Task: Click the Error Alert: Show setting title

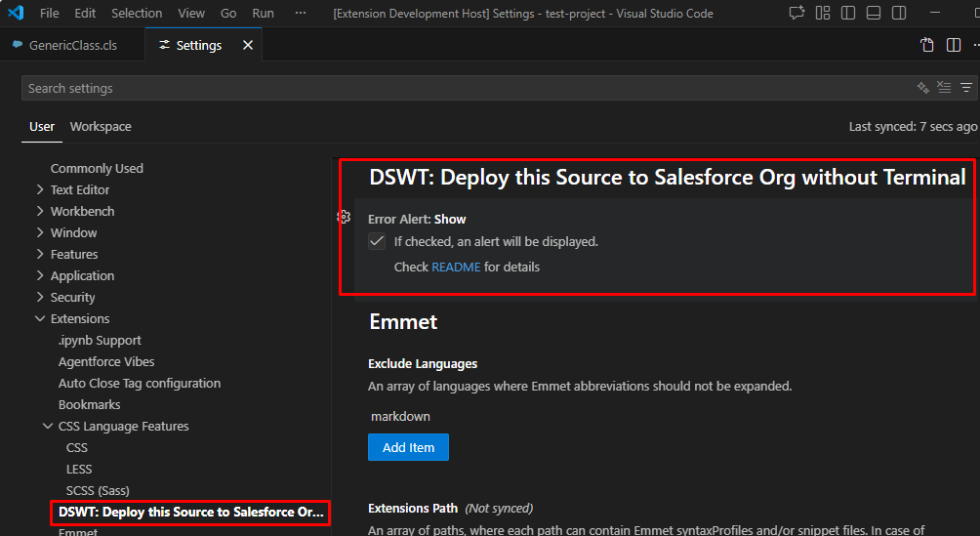Action: 417,220
